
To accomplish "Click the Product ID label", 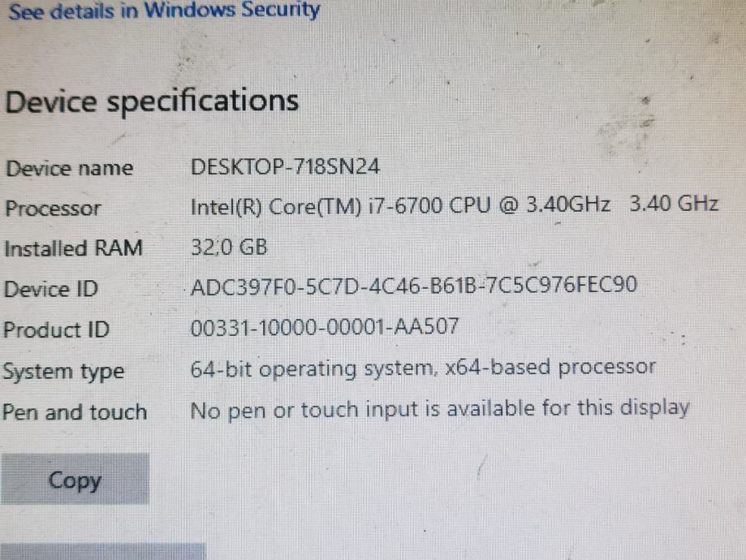I will [56, 330].
